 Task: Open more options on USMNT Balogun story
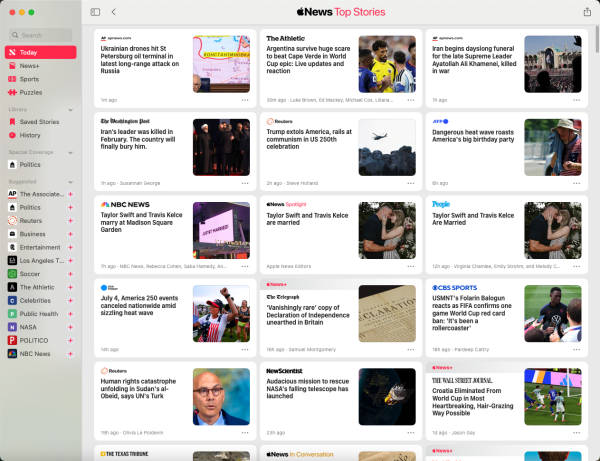(x=576, y=350)
